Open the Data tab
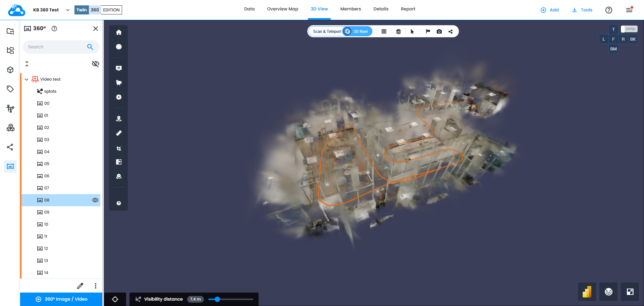This screenshot has width=644, height=306. point(249,9)
